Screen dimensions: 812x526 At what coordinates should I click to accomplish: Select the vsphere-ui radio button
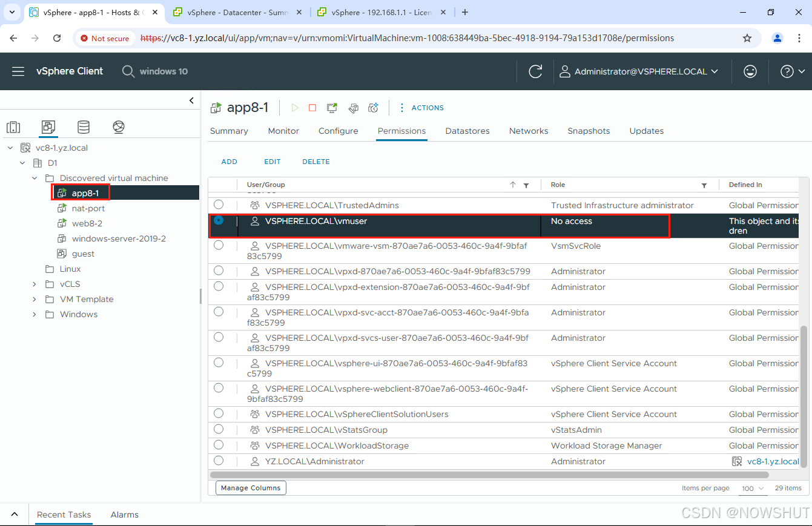219,363
